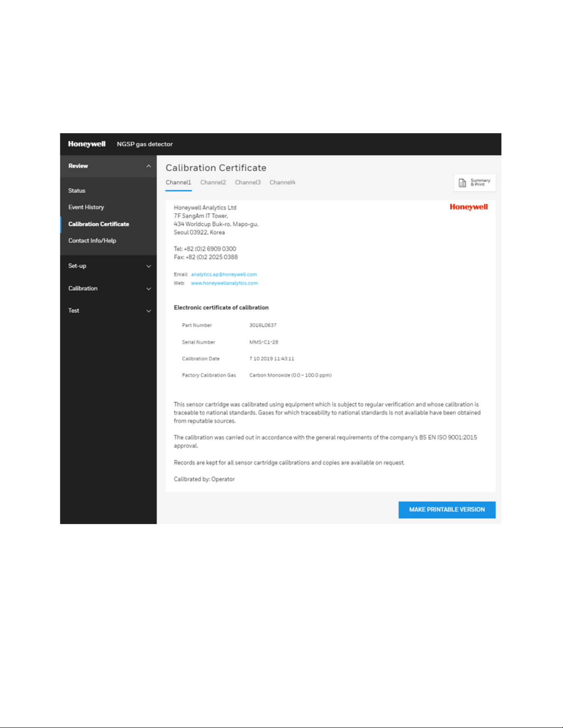This screenshot has height=728, width=563.
Task: Click 'Seoul 03922, Korea' address line
Action: (x=199, y=232)
